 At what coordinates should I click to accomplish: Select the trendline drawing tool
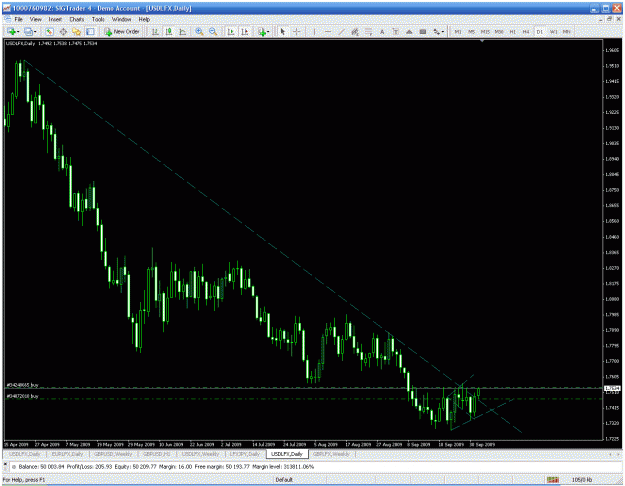coord(341,31)
